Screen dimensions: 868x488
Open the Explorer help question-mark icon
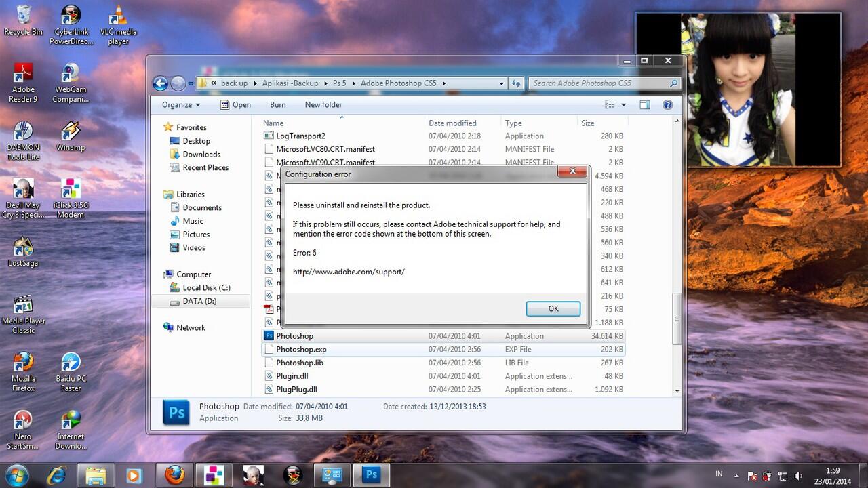667,105
